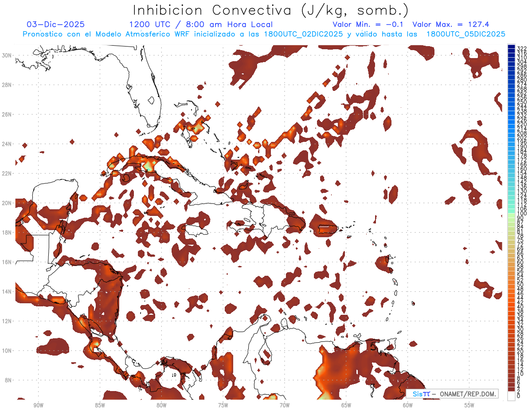
Task: Click the 70W longitude label
Action: coord(285,405)
